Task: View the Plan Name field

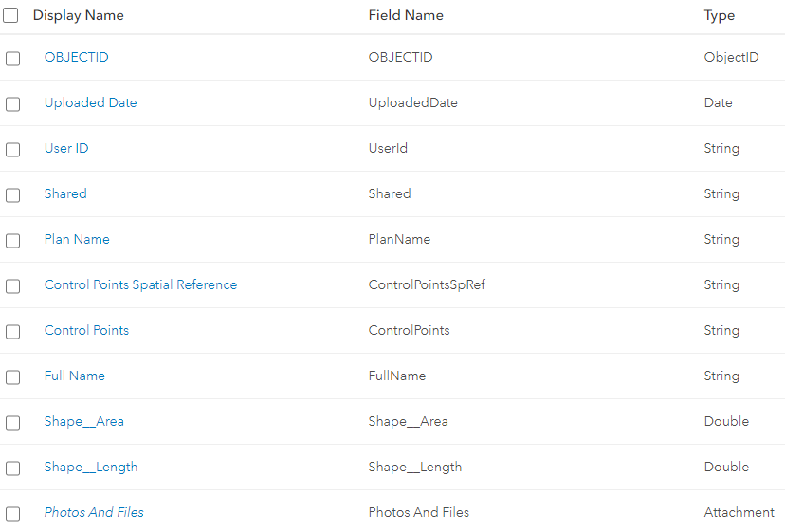Action: coord(77,239)
